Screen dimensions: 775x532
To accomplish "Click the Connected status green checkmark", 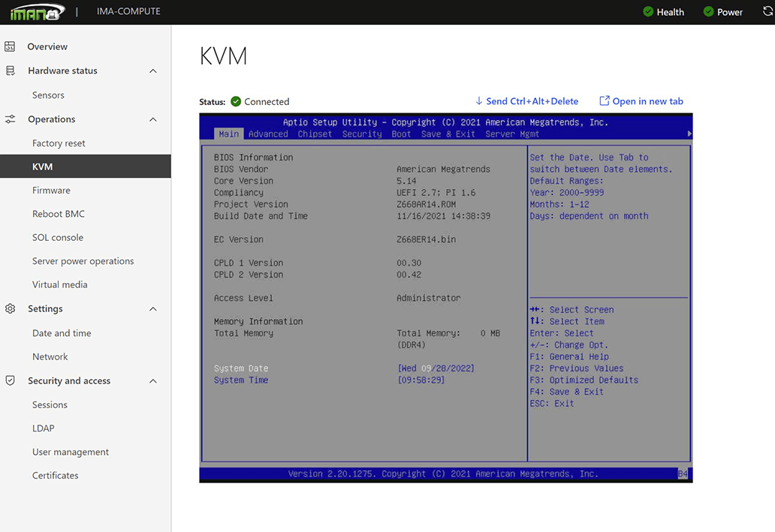I will coord(236,101).
